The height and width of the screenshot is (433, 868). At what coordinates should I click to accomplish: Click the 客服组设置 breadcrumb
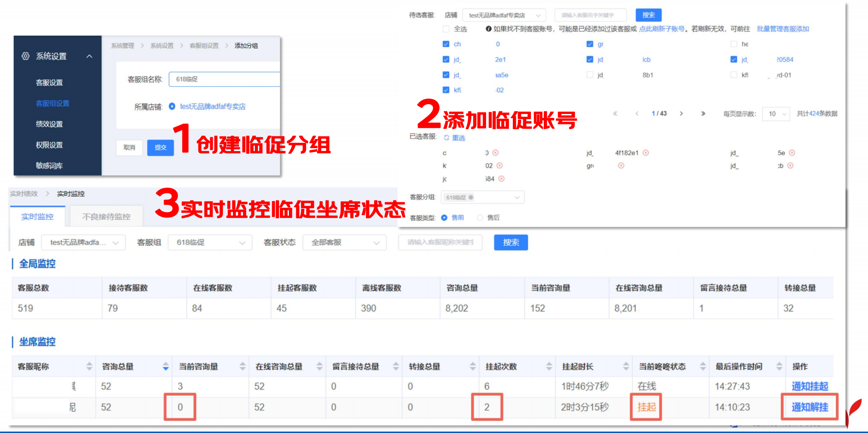pyautogui.click(x=204, y=46)
